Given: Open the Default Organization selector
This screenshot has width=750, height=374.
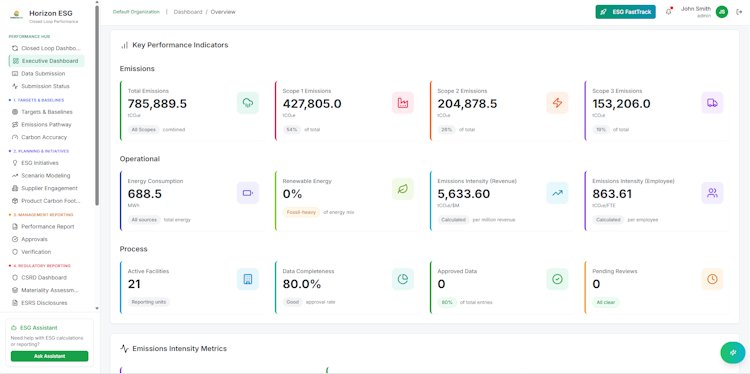Looking at the screenshot, I should click(x=136, y=12).
